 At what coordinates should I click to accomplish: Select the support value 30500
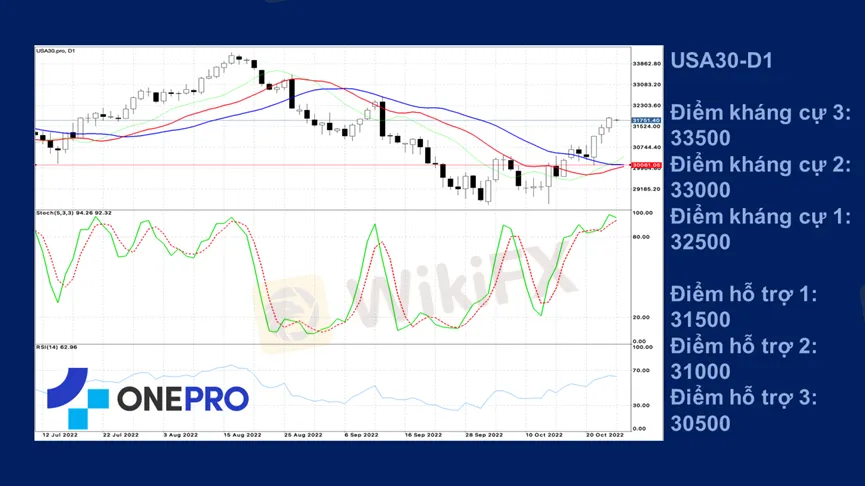[x=700, y=424]
